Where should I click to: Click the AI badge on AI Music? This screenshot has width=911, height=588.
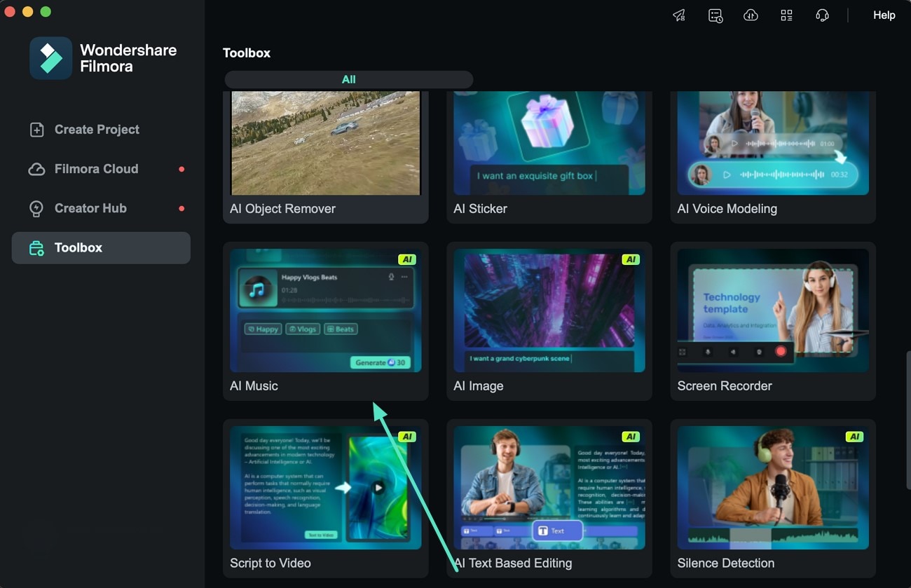point(407,259)
